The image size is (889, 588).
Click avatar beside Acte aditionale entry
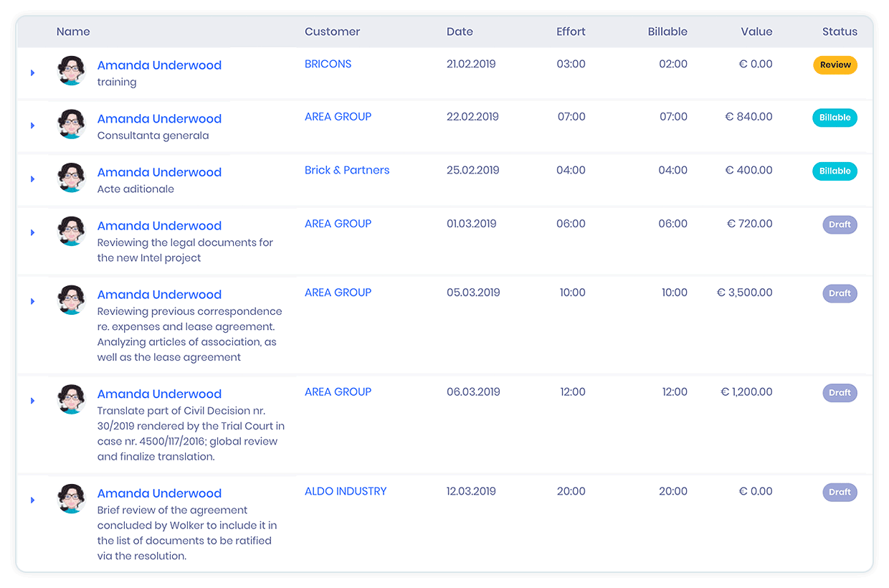(72, 178)
